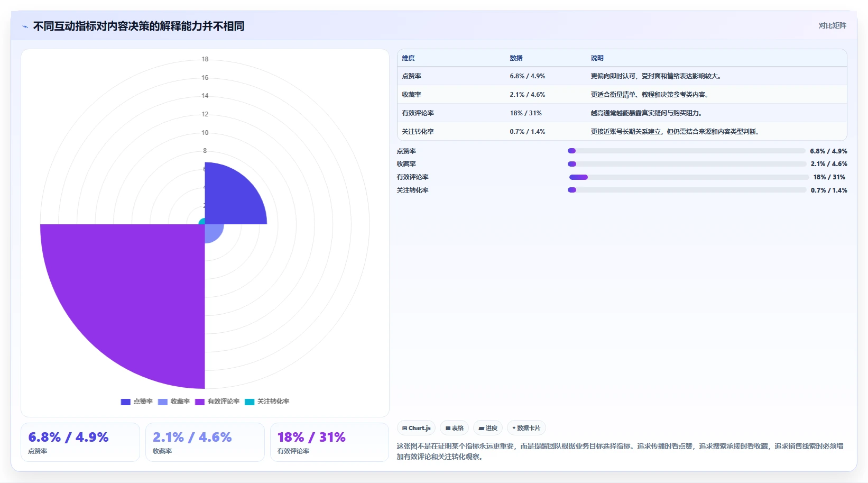Click the 关注转化率 progress bar

[686, 190]
